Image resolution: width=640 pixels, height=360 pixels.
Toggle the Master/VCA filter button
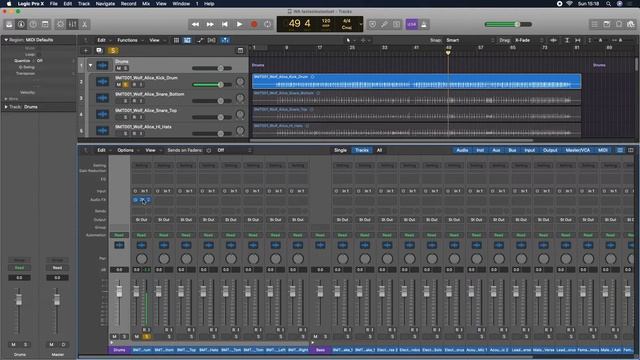click(578, 150)
